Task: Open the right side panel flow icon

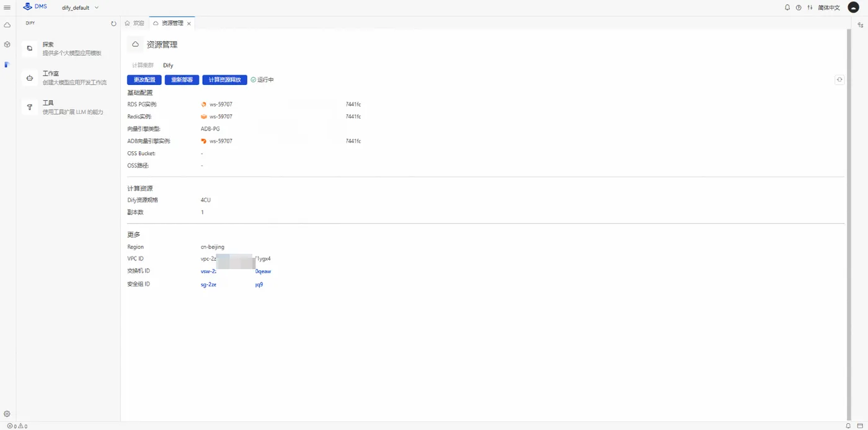Action: pos(861,25)
